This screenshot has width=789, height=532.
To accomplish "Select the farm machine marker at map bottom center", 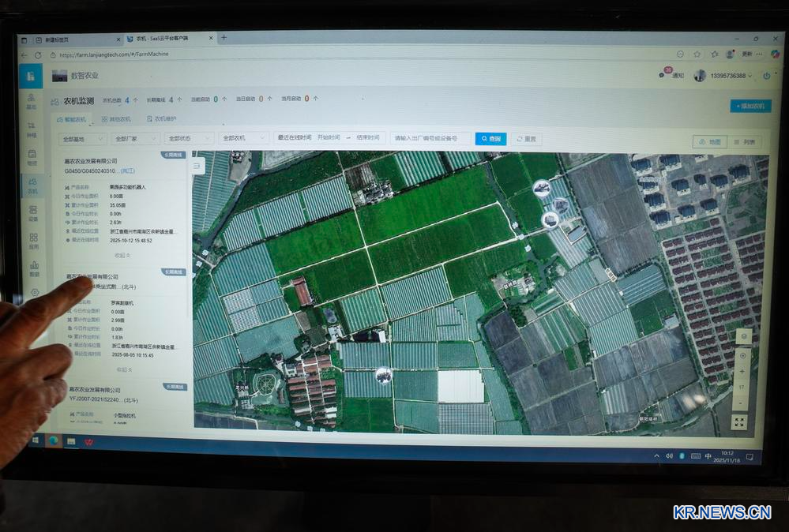I will point(383,375).
